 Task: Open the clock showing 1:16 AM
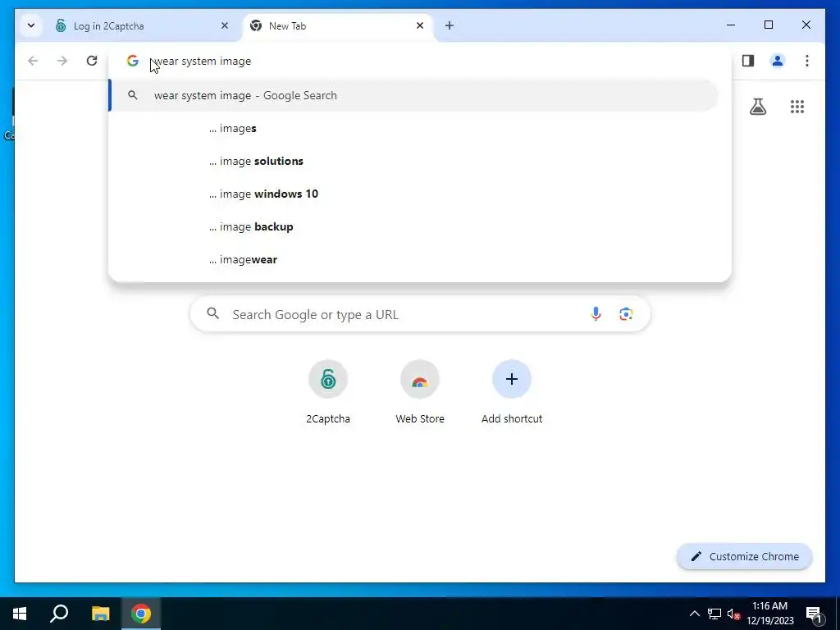tap(769, 614)
